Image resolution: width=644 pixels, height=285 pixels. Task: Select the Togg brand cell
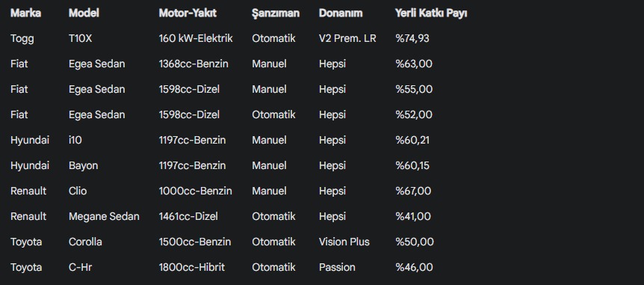(22, 39)
